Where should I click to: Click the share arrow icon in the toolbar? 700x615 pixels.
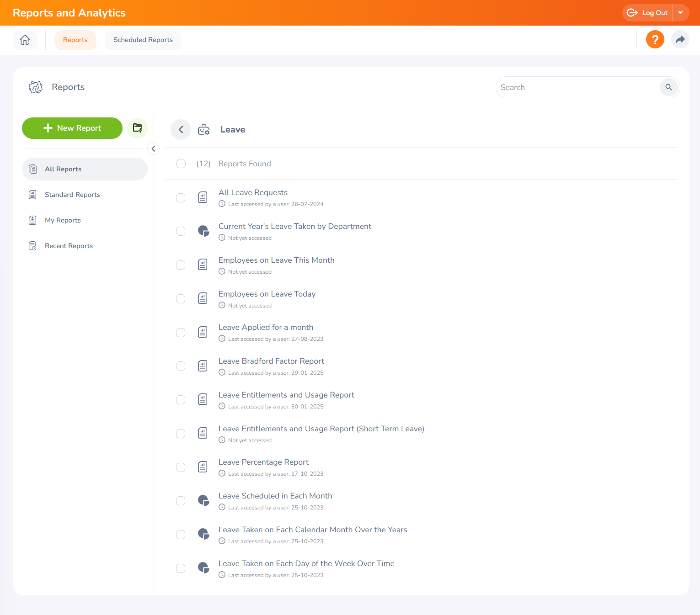(680, 39)
